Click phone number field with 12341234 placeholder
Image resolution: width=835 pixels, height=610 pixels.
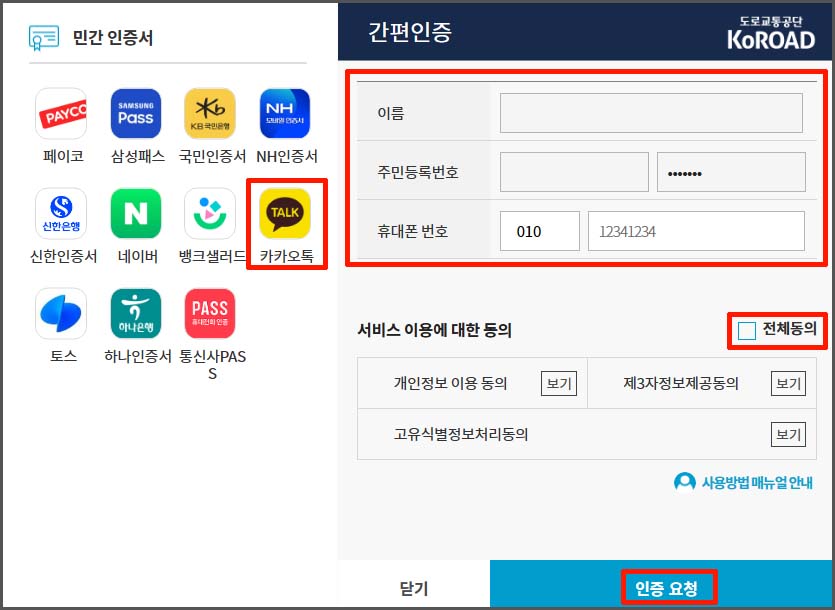(x=696, y=231)
